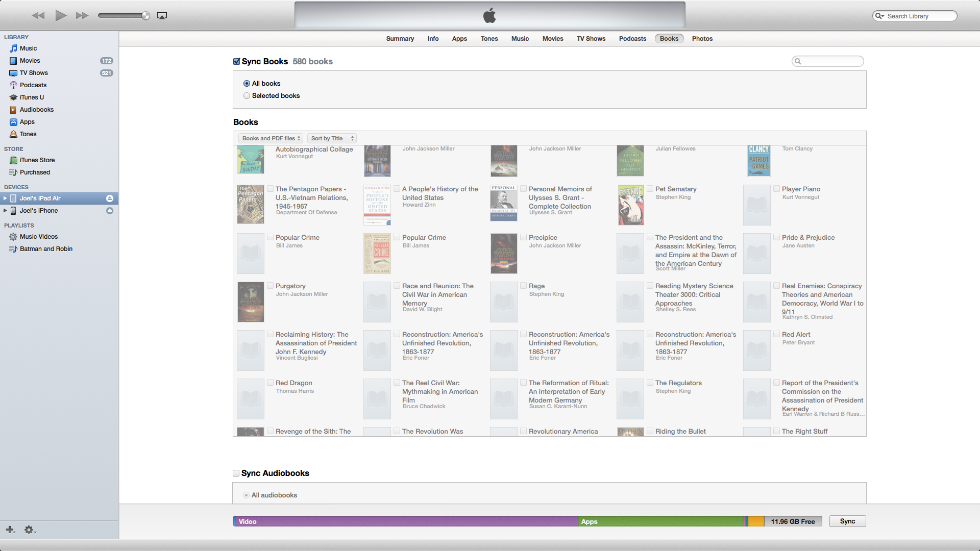Click the Sync button

pos(847,521)
